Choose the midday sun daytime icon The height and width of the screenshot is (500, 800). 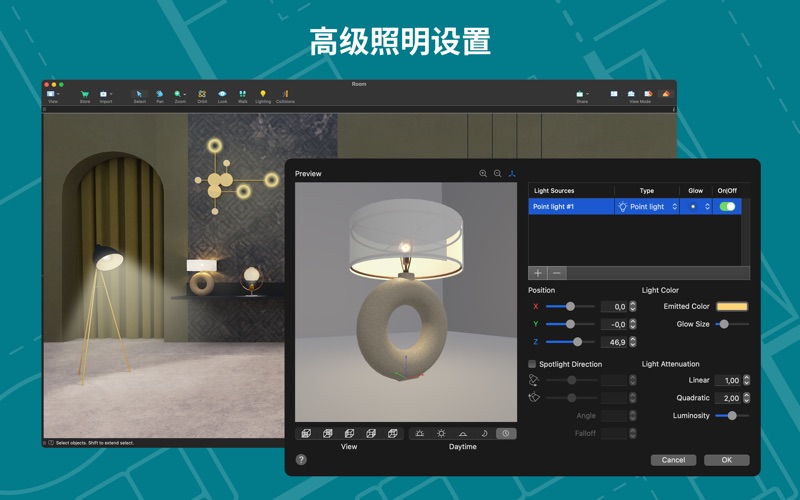tap(441, 433)
